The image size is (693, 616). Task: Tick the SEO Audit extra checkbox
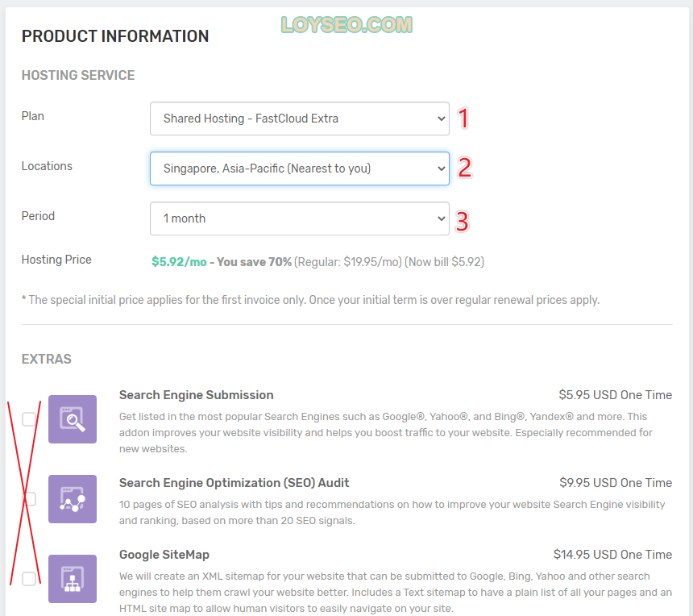point(29,499)
